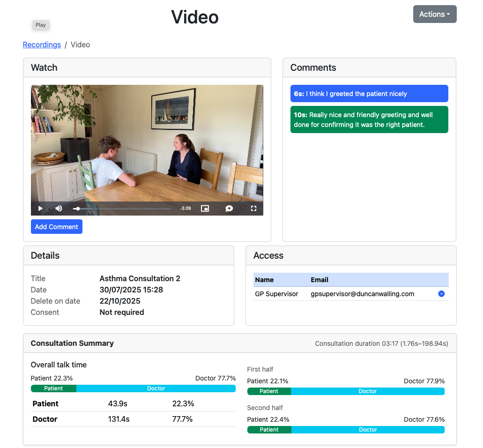Select the 10s supervisor comment
483x448 pixels.
pos(369,119)
